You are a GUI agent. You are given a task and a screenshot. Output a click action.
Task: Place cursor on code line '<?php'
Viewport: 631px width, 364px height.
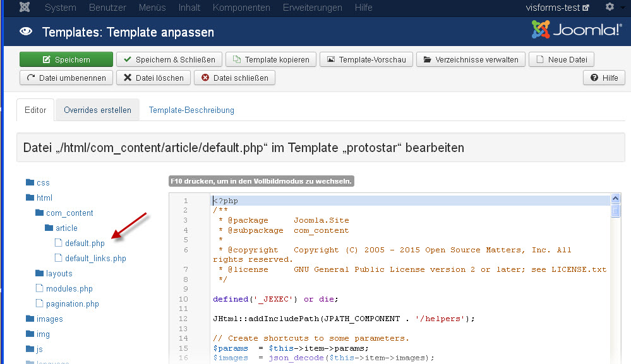pos(225,201)
